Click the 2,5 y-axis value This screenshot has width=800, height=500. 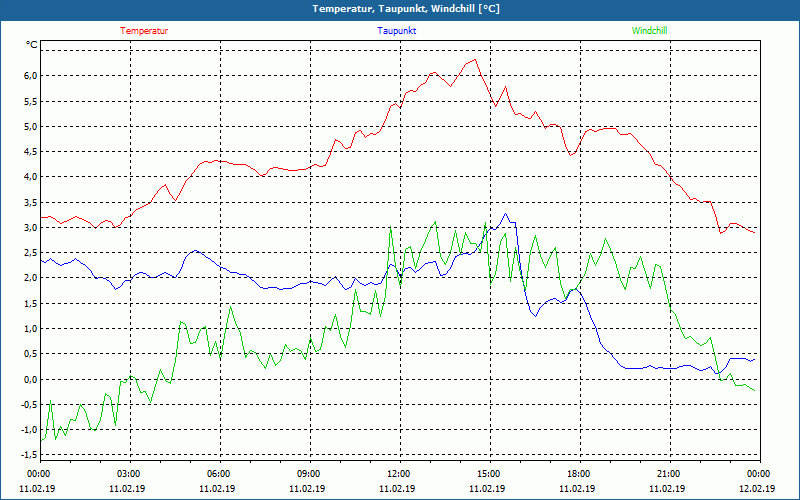[x=31, y=253]
